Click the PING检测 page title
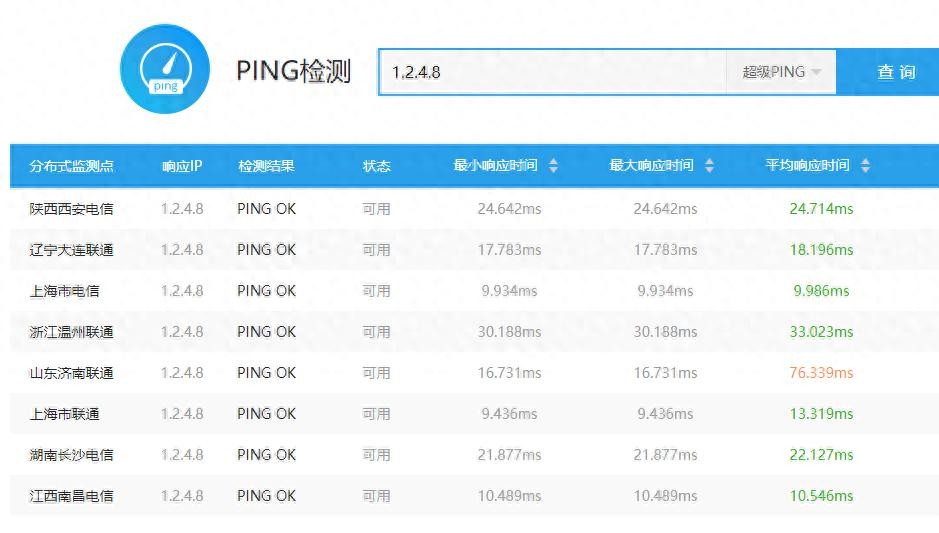Screen dimensions: 939x533 point(294,72)
